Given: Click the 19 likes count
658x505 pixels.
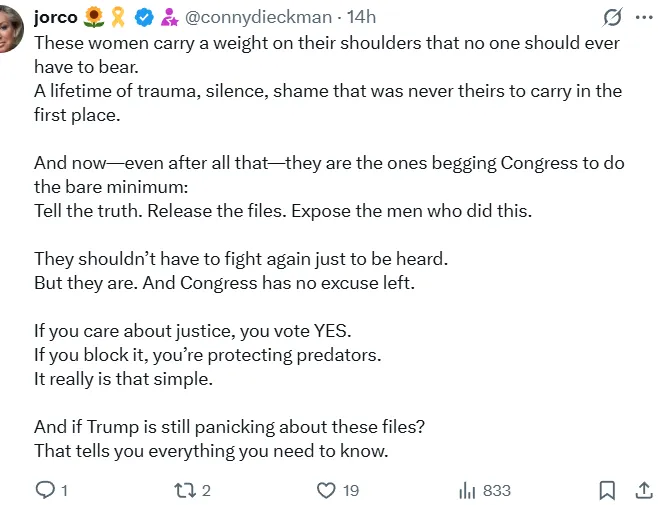Looking at the screenshot, I should (351, 490).
